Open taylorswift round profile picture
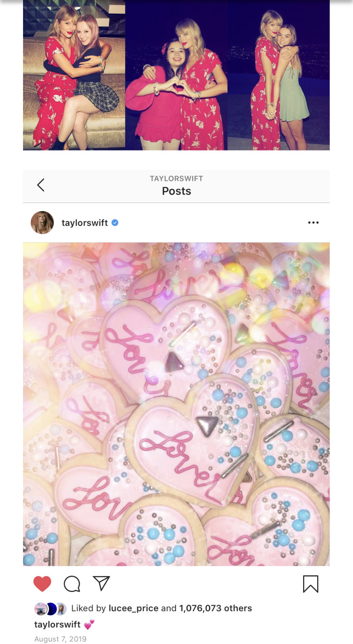The width and height of the screenshot is (353, 644). [42, 223]
